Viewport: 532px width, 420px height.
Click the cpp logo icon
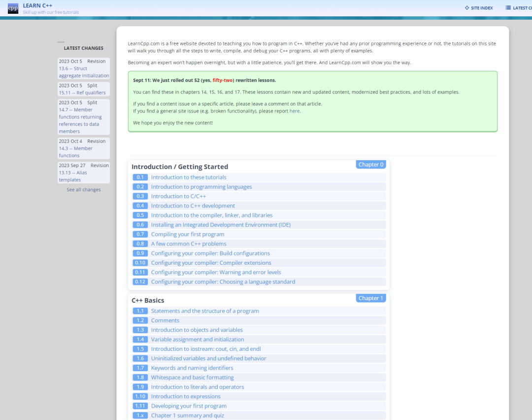[13, 8]
